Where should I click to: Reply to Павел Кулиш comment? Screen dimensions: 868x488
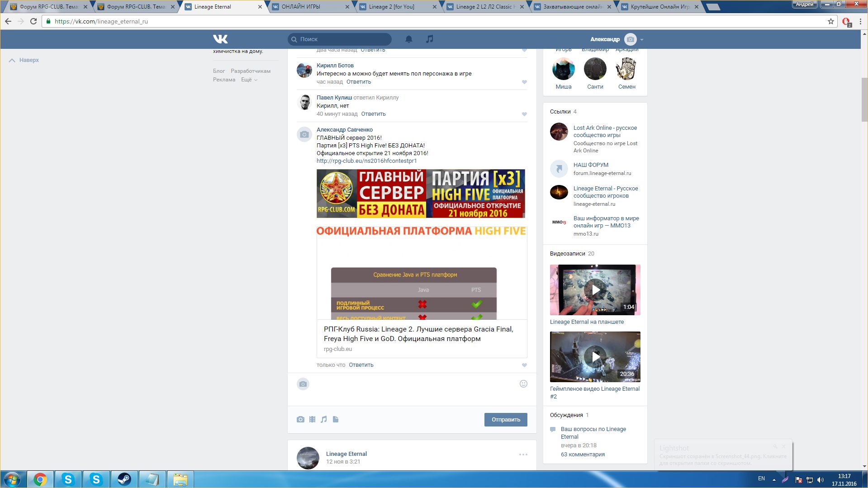(373, 114)
